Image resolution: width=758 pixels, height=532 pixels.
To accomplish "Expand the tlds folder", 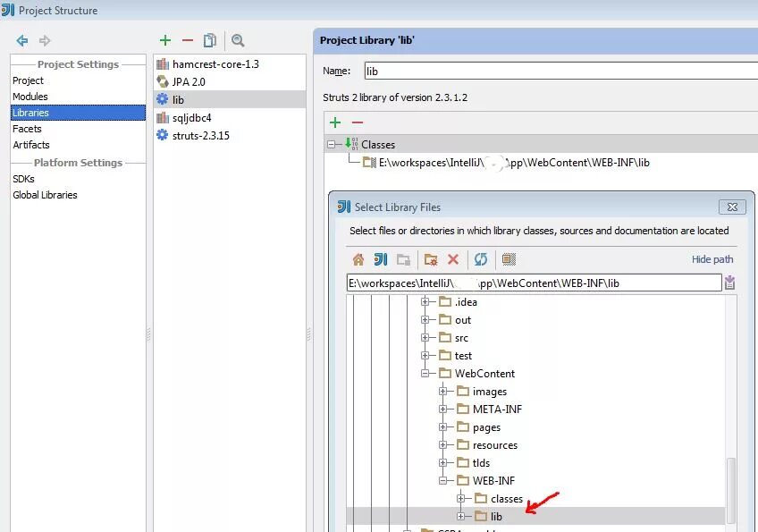I will pyautogui.click(x=442, y=463).
